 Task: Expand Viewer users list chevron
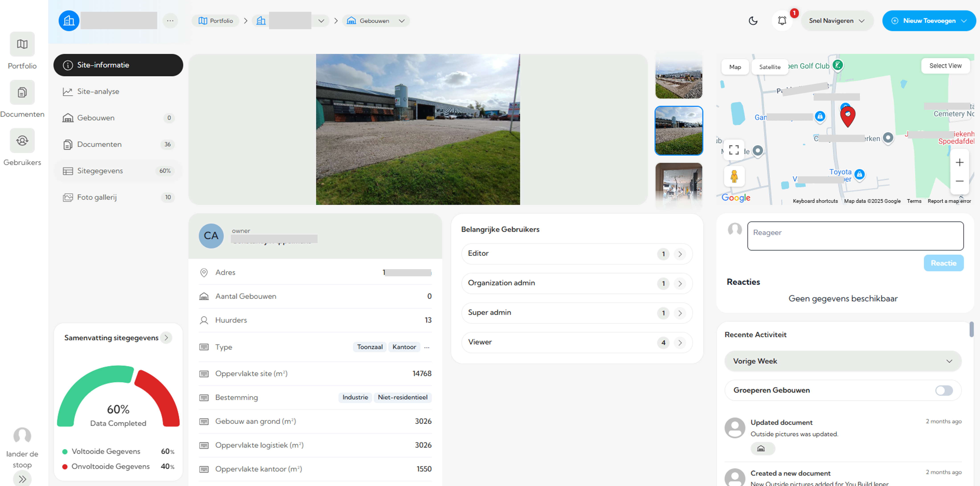(x=680, y=343)
